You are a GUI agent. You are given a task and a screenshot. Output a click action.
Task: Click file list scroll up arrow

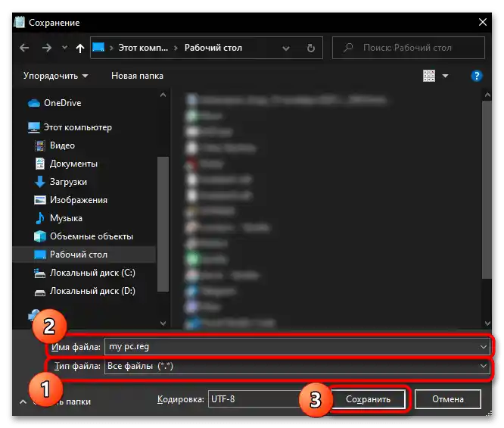[x=487, y=95]
